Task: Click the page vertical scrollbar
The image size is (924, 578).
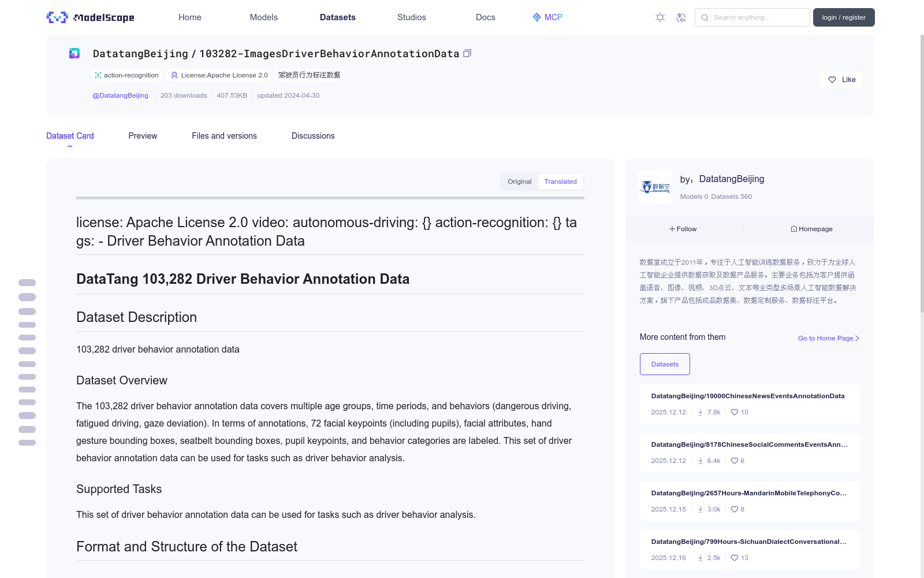Action: [922, 173]
